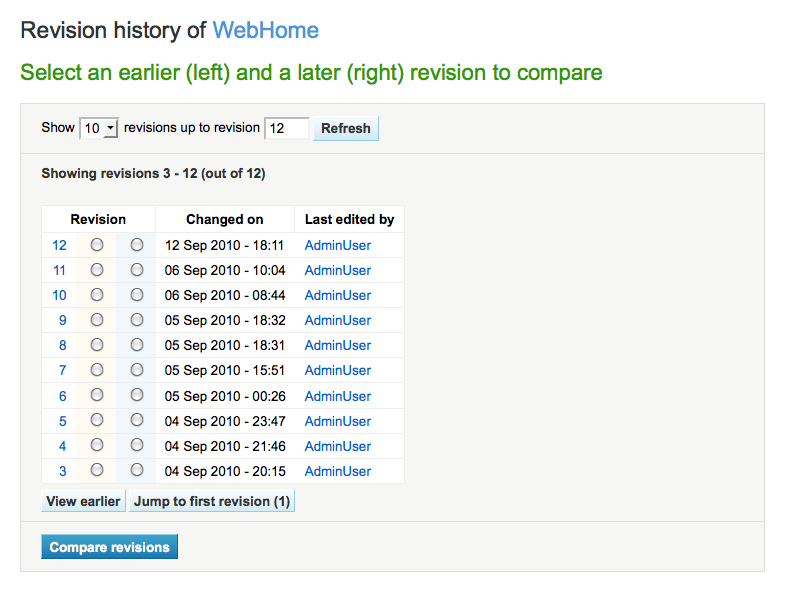Open AdminUser link for revision 10
This screenshot has width=785, height=592.
338,295
